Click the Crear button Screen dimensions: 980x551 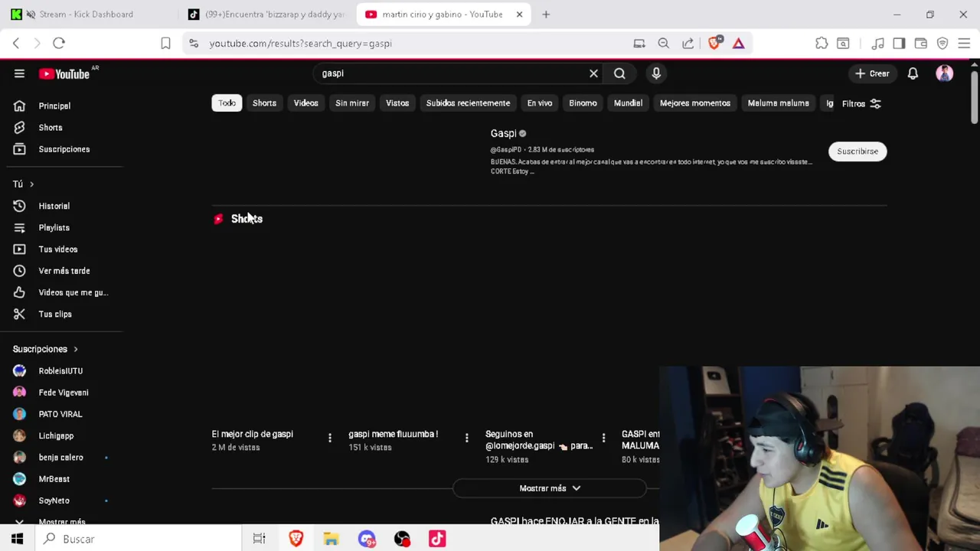[x=872, y=73]
